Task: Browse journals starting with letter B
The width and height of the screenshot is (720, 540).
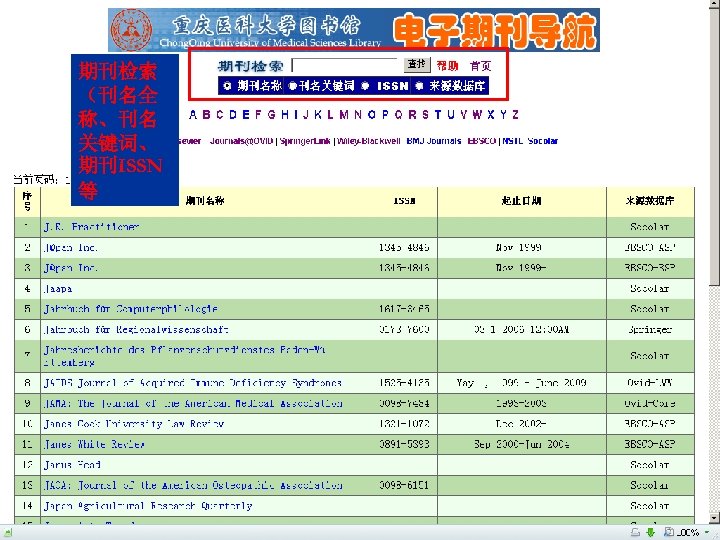Action: click(207, 115)
